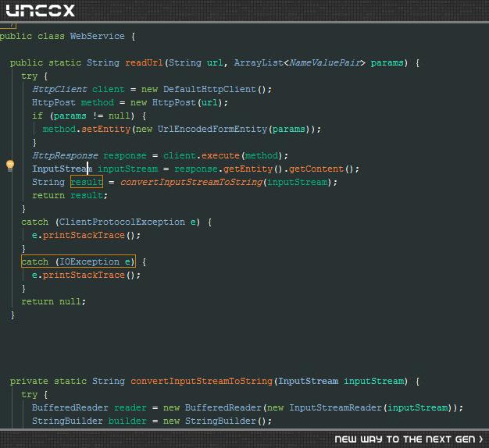Click UrlEncodedFormEntity class name

pos(212,129)
